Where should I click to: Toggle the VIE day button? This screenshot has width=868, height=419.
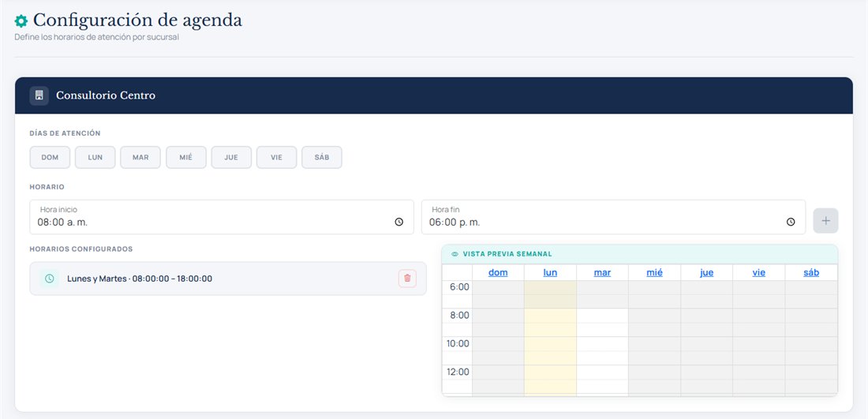point(277,157)
